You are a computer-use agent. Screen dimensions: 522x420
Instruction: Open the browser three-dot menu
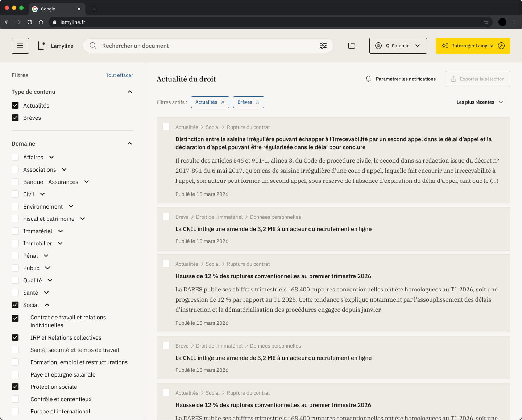[x=514, y=22]
